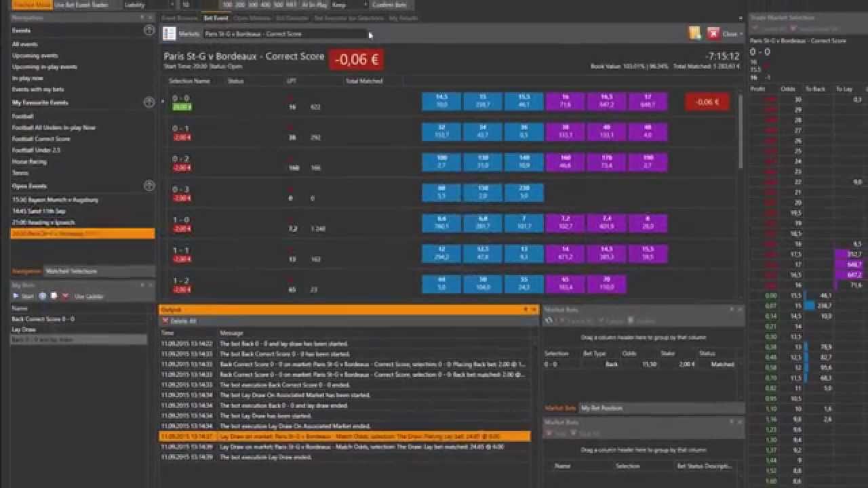Click the red X close-market icon
Viewport: 868px width, 488px height.
[713, 33]
